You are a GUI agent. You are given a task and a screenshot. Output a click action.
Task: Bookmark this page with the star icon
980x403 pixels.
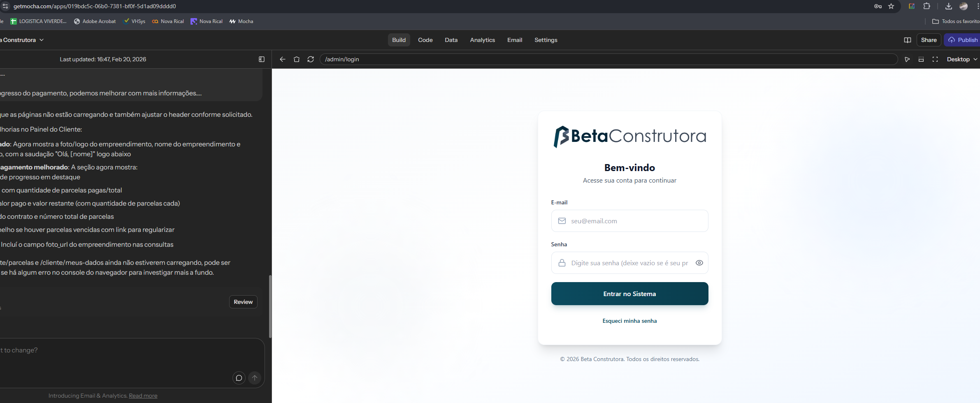point(891,6)
